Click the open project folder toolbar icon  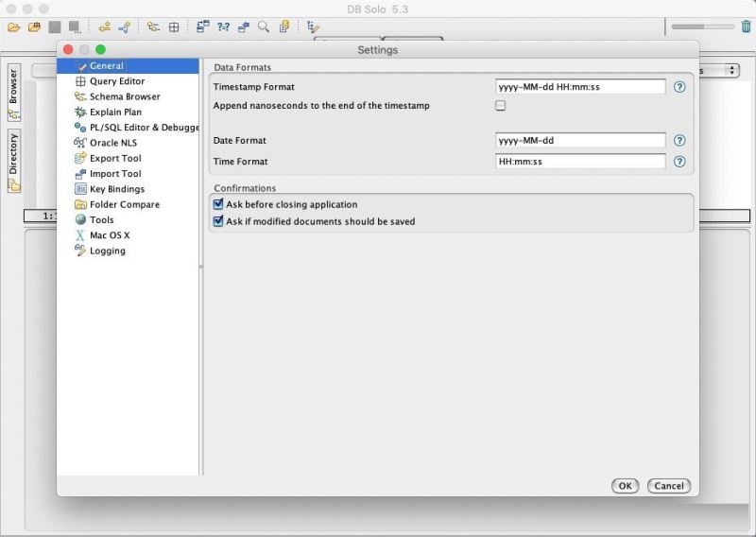point(34,27)
